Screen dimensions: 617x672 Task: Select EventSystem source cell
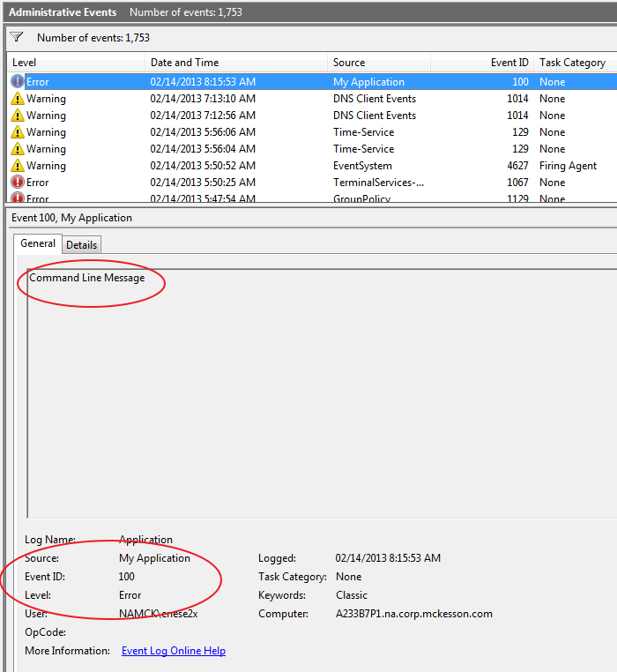[x=362, y=166]
